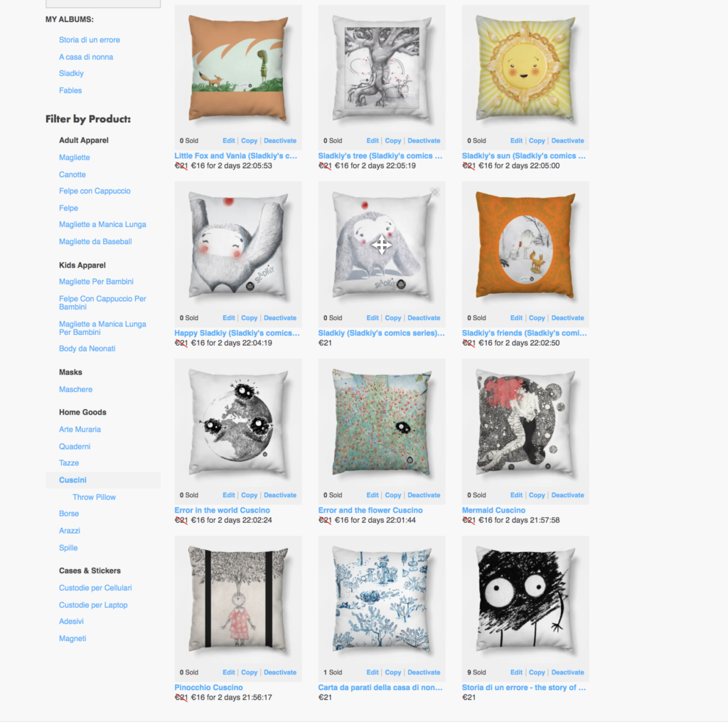Open the Storia di un errore album
Image resolution: width=728 pixels, height=722 pixels.
[89, 40]
